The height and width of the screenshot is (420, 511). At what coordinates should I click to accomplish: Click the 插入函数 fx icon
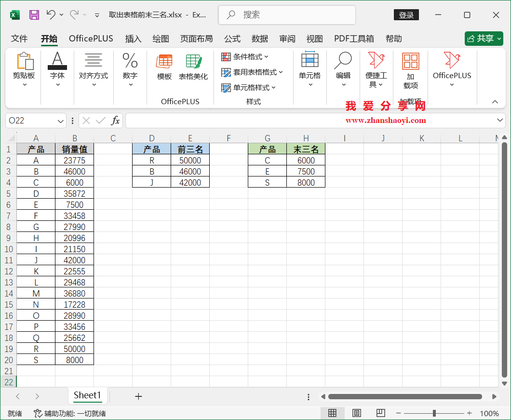[x=116, y=121]
